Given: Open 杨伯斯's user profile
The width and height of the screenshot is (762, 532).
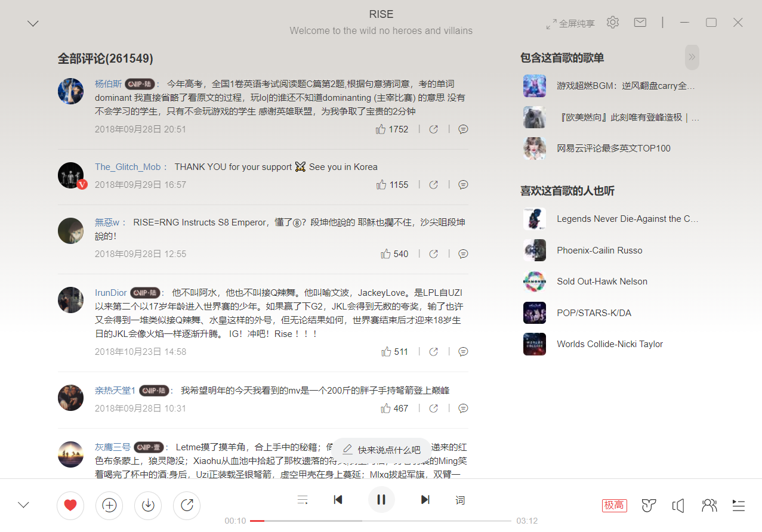Looking at the screenshot, I should (x=107, y=83).
